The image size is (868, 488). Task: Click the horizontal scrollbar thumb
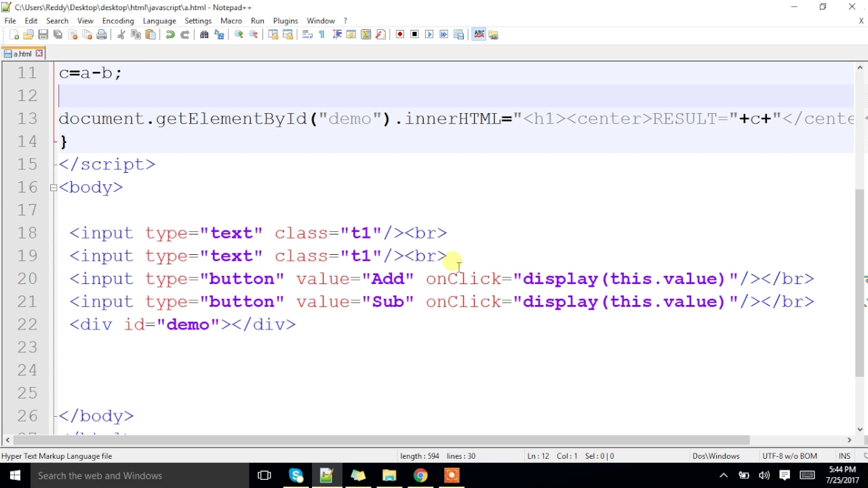[x=380, y=440]
